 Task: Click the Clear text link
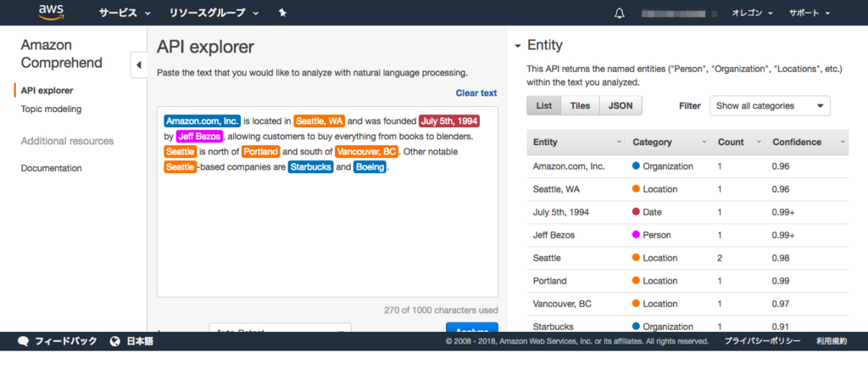coord(476,93)
